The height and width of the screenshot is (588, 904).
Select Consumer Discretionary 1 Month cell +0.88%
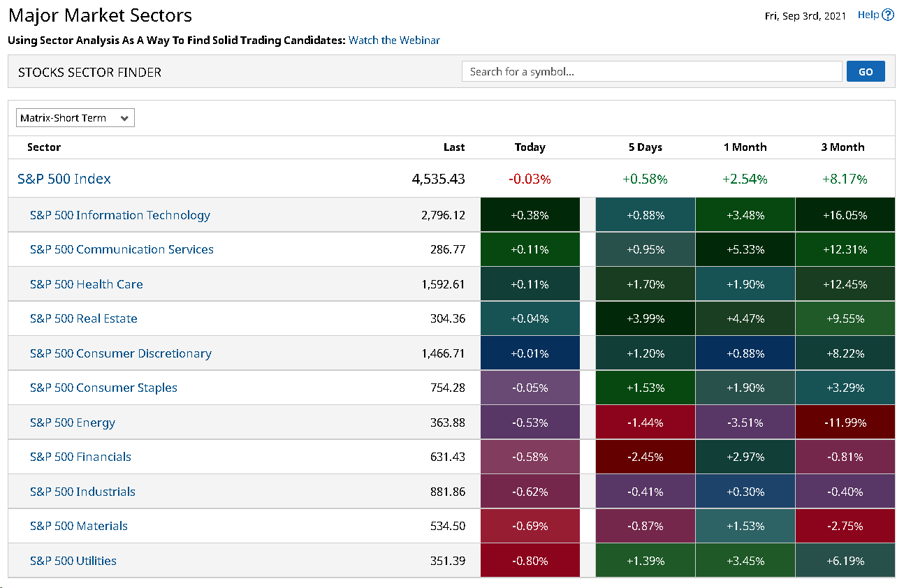[x=745, y=353]
